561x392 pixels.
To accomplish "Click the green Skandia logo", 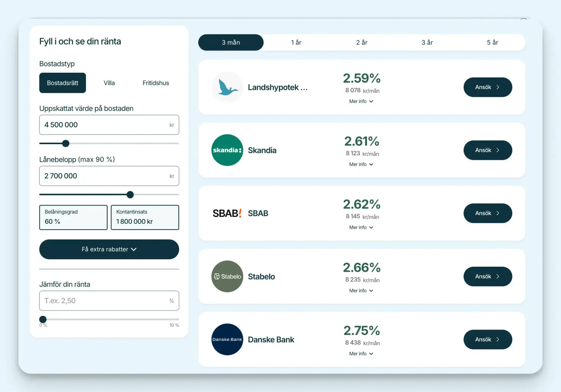I will [x=227, y=150].
